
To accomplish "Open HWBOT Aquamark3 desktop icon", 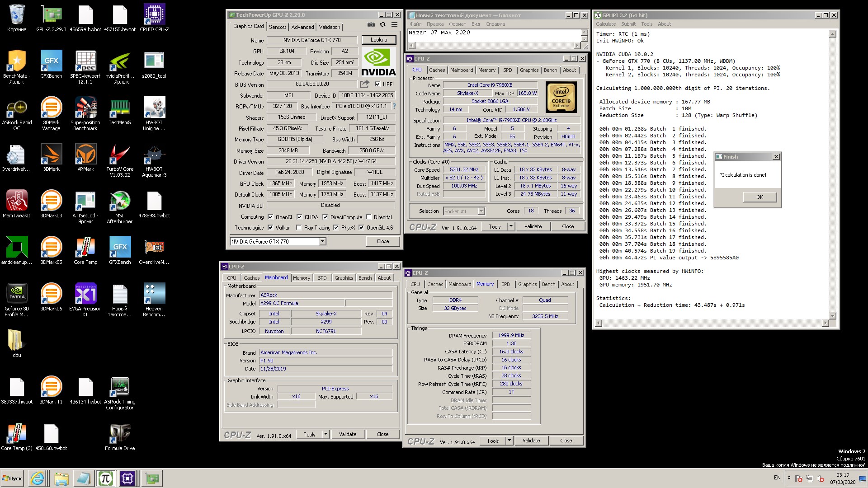I will pos(154,160).
